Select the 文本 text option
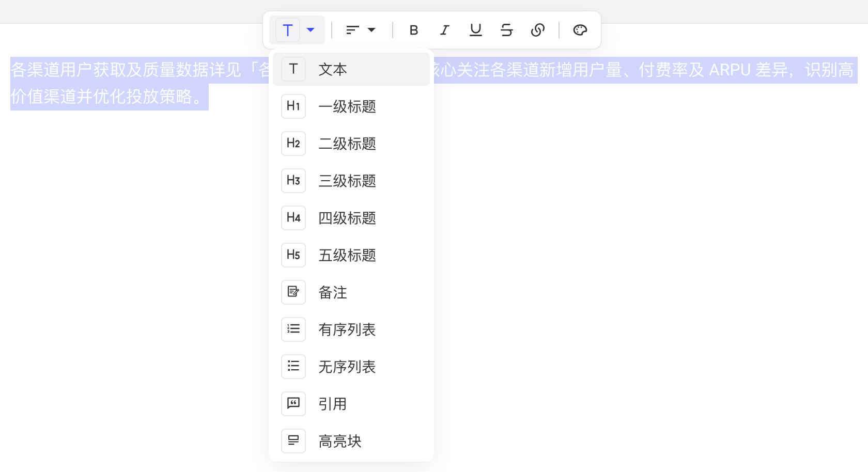The width and height of the screenshot is (868, 472). coord(351,69)
